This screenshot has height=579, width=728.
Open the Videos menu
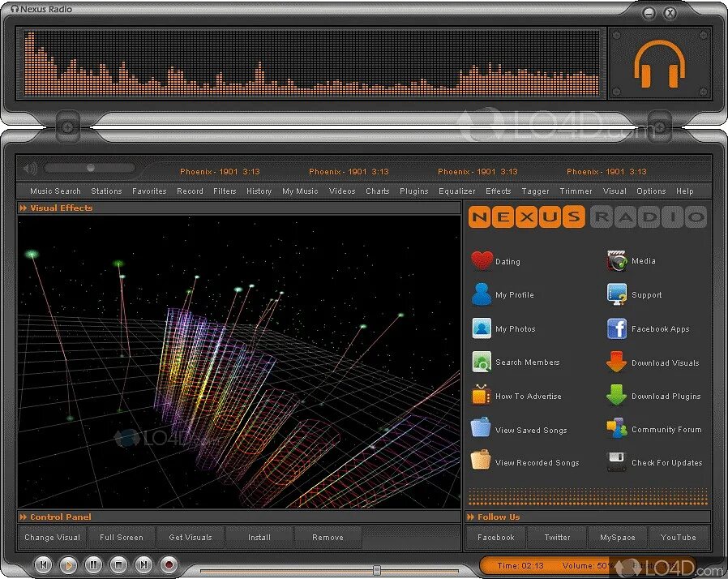[342, 191]
